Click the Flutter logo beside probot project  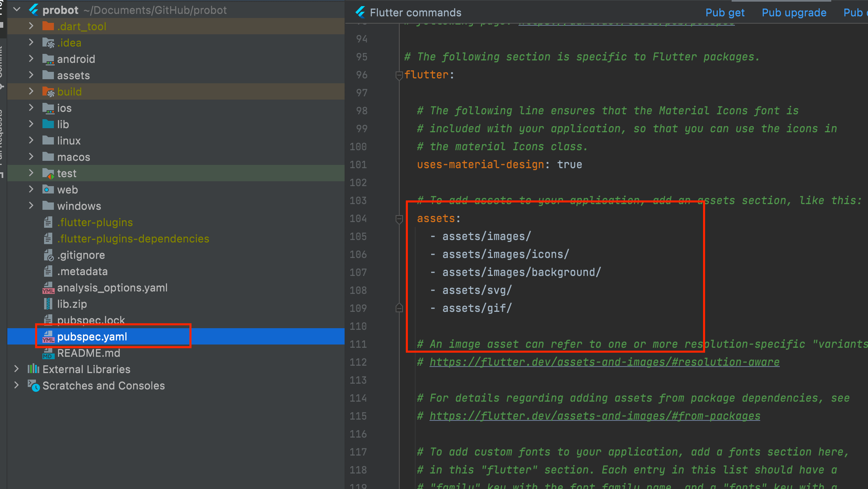pos(33,10)
